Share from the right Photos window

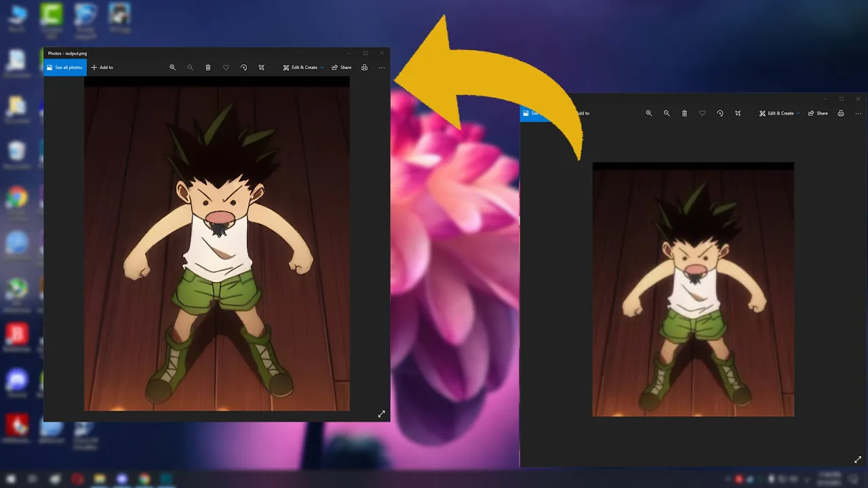[x=818, y=113]
